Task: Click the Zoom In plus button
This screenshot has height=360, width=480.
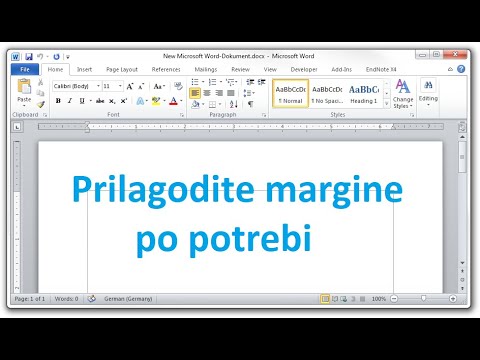Action: point(453,299)
